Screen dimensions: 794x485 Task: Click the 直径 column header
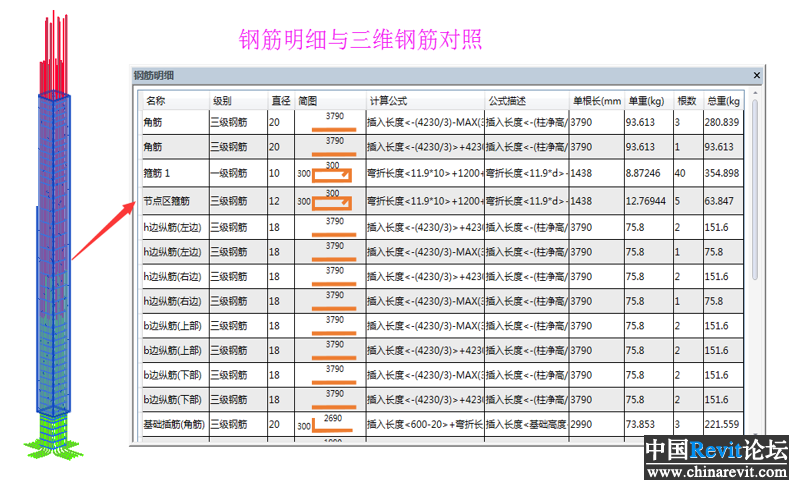(281, 101)
